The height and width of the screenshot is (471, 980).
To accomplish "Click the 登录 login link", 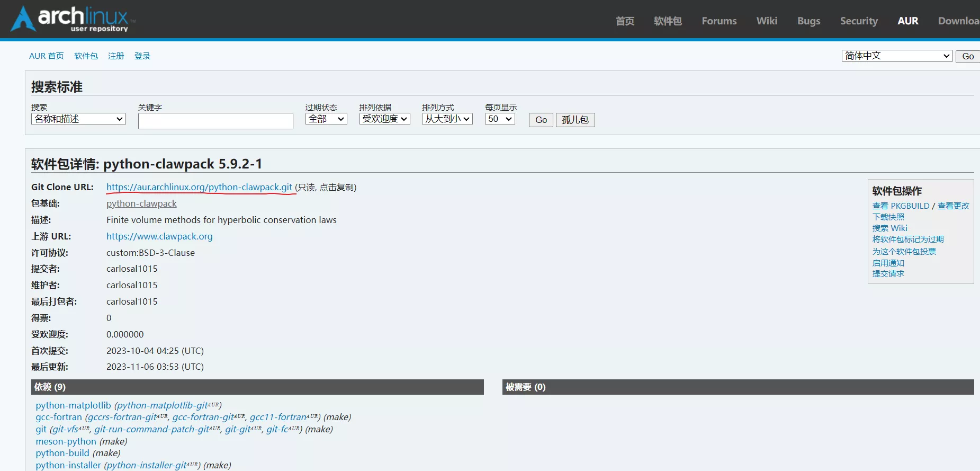I will (142, 56).
